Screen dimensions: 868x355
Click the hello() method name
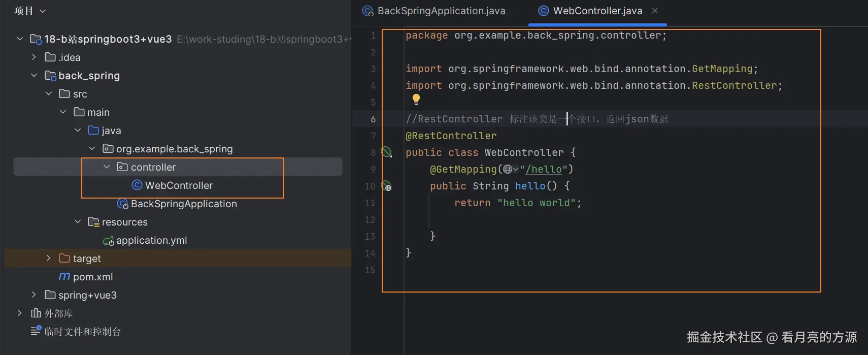click(x=530, y=186)
